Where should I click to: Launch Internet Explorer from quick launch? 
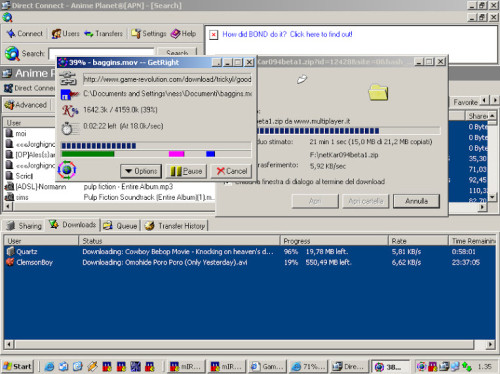tap(49, 366)
